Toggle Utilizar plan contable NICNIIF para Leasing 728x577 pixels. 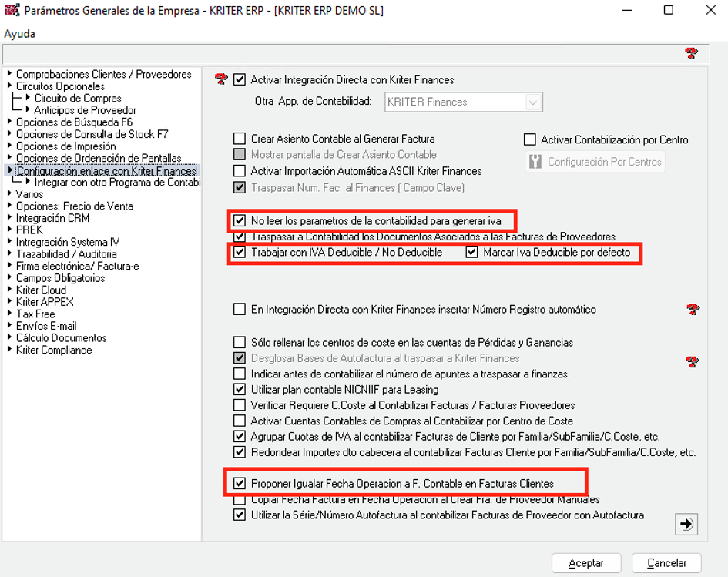[x=240, y=389]
